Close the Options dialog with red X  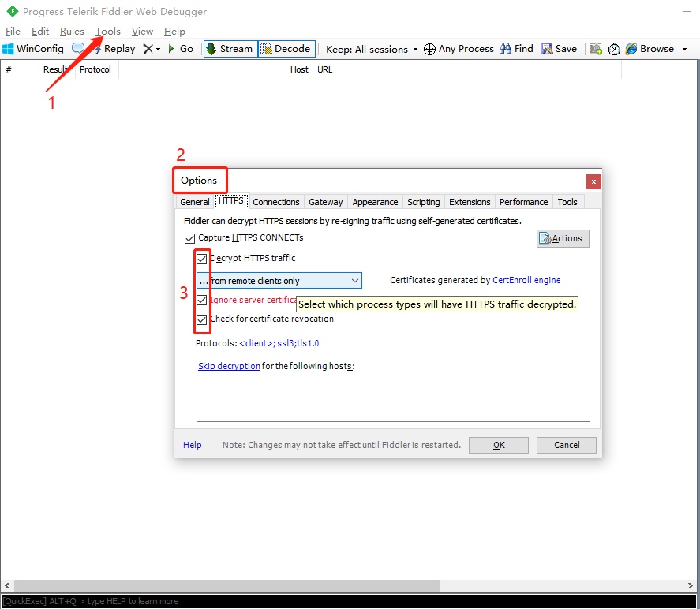coord(593,181)
